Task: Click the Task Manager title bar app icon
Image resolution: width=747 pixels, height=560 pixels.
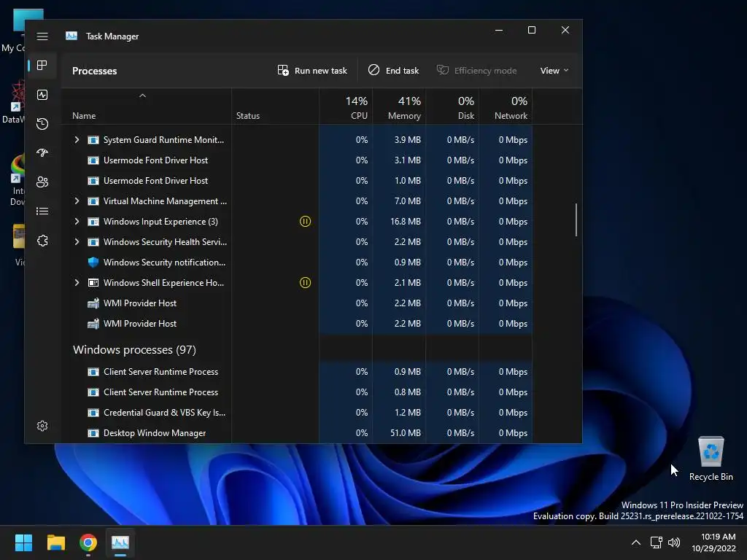Action: coord(71,36)
